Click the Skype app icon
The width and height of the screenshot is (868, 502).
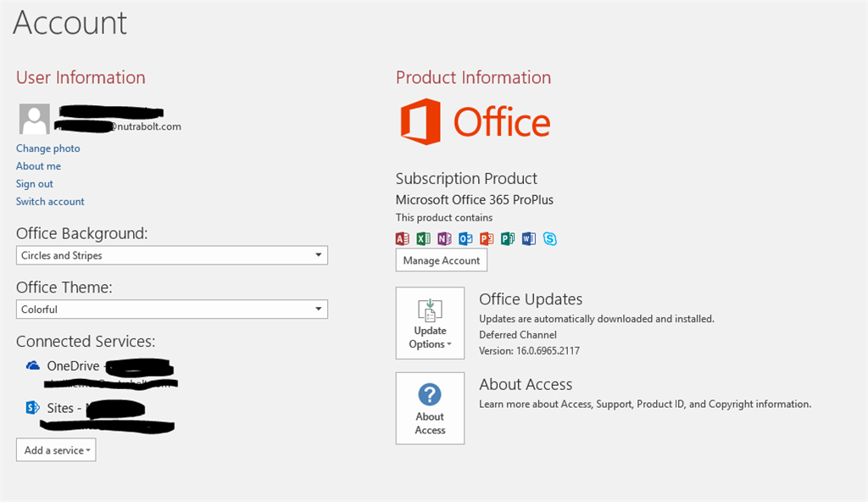point(549,238)
